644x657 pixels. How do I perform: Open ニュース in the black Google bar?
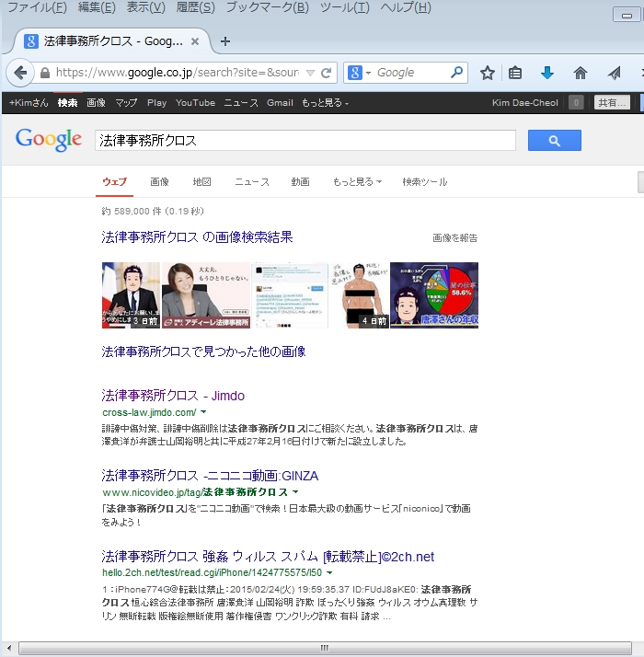[241, 103]
